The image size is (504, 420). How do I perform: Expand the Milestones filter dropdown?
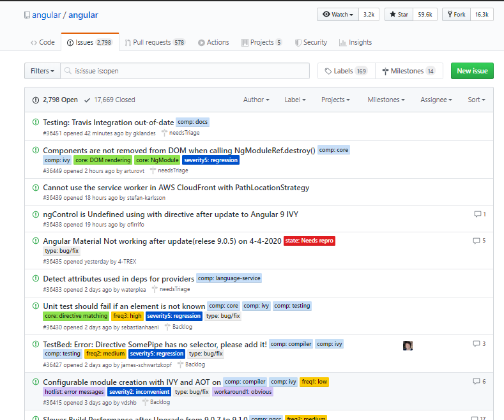(386, 100)
